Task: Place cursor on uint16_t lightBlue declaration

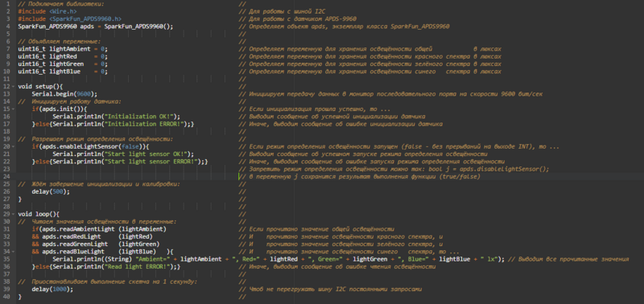Action: point(63,72)
